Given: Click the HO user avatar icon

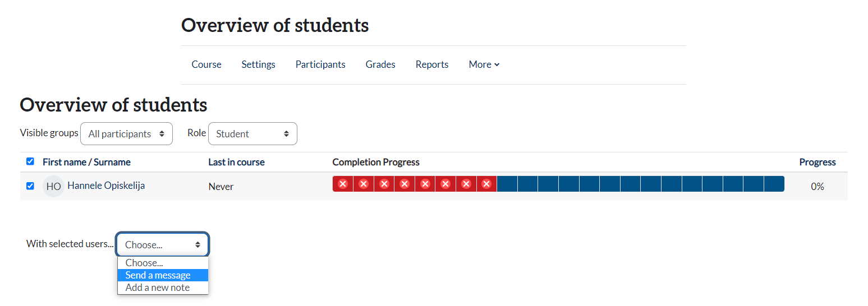Looking at the screenshot, I should pos(53,186).
